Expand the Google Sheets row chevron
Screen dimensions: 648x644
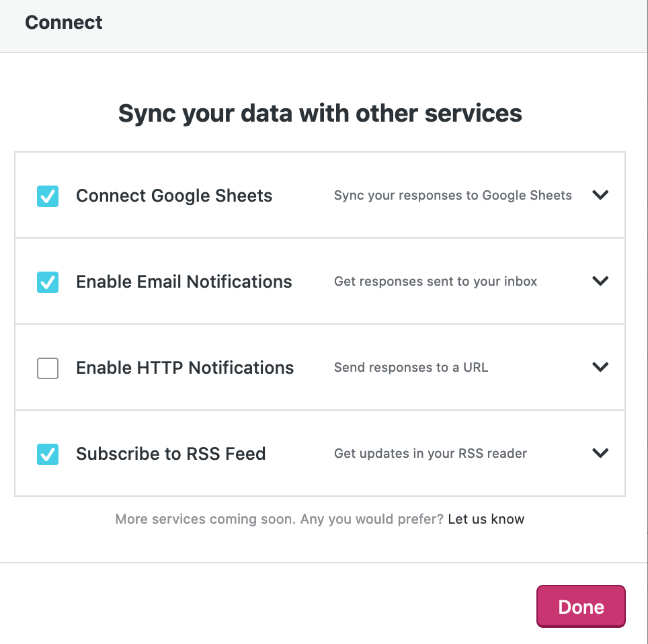point(600,195)
